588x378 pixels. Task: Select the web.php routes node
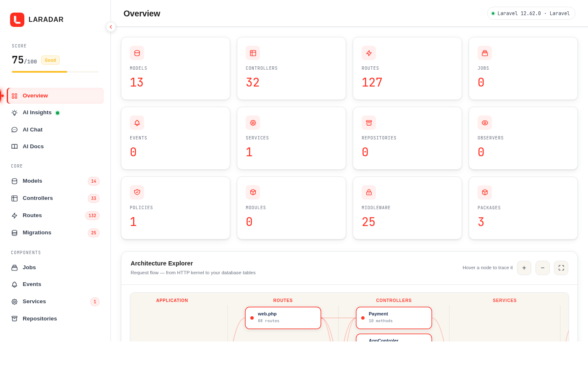click(x=283, y=318)
